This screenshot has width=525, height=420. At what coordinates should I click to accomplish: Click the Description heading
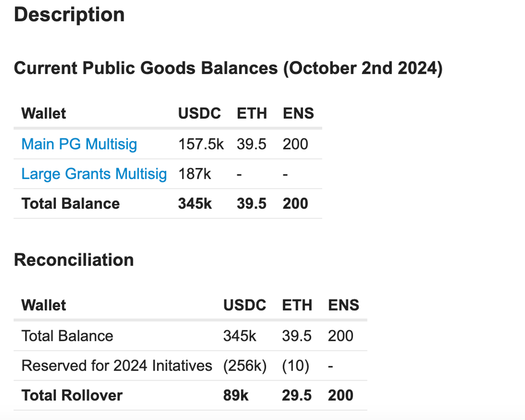click(69, 15)
